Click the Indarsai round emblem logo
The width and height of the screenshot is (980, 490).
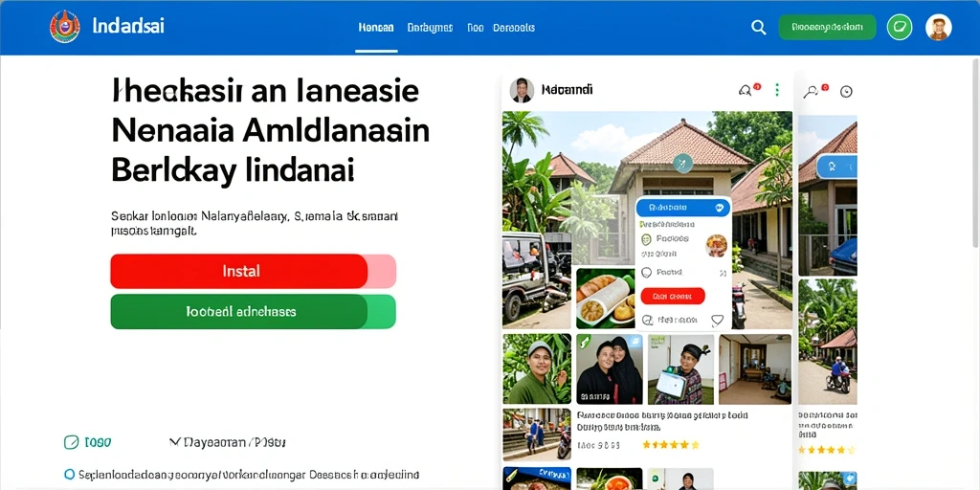tap(64, 27)
